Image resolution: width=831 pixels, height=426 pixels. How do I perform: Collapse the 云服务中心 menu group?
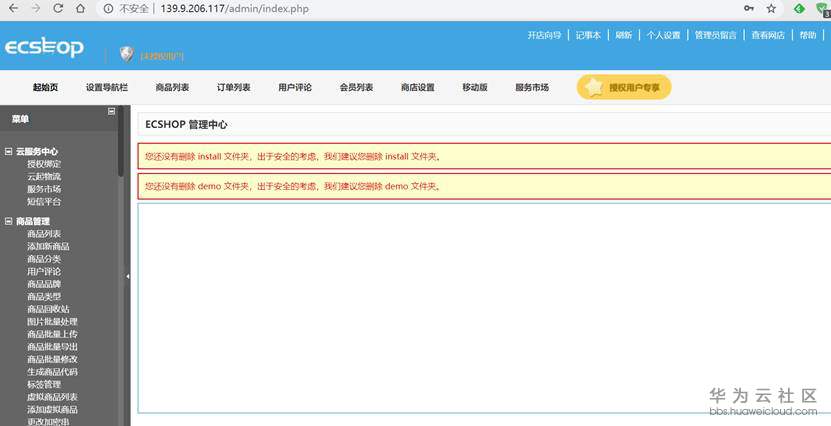8,151
